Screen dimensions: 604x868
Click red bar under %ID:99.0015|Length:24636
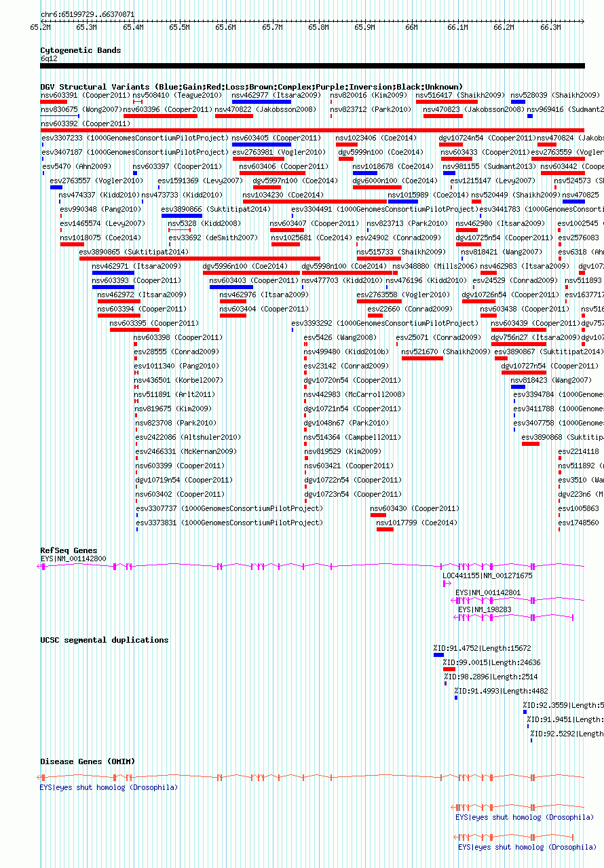449,669
